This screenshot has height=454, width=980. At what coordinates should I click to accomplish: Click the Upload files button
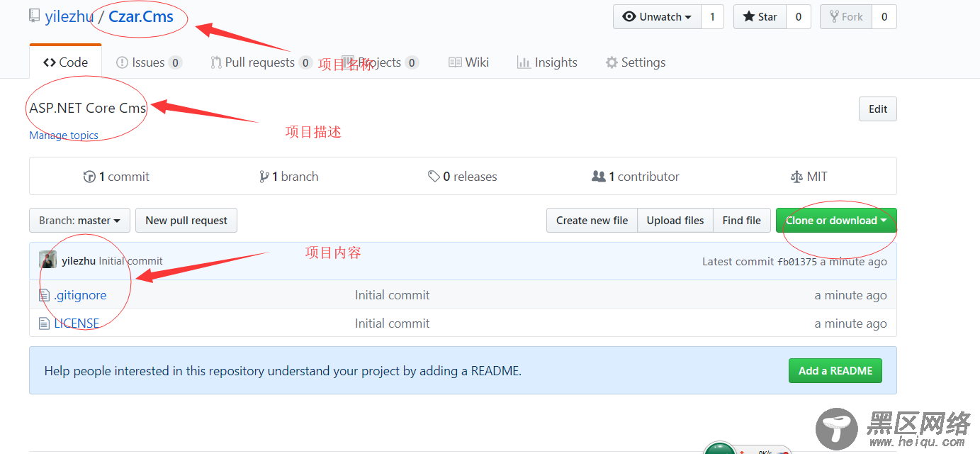(675, 221)
